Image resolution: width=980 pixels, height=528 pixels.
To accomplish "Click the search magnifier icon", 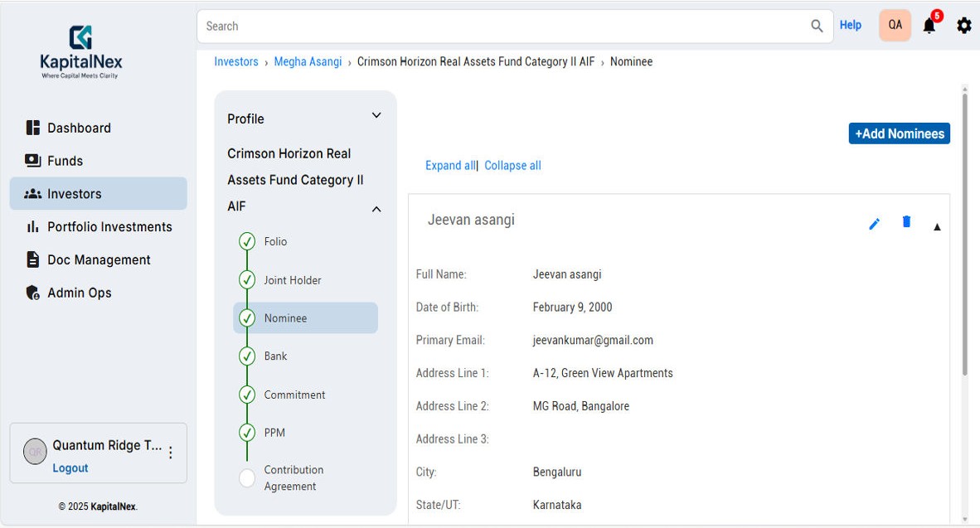I will pyautogui.click(x=816, y=26).
